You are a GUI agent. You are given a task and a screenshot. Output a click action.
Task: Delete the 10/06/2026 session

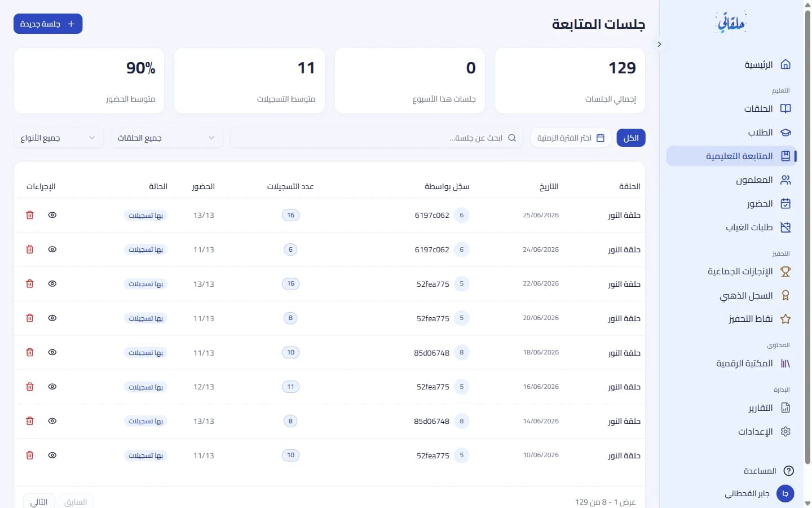[x=30, y=456]
